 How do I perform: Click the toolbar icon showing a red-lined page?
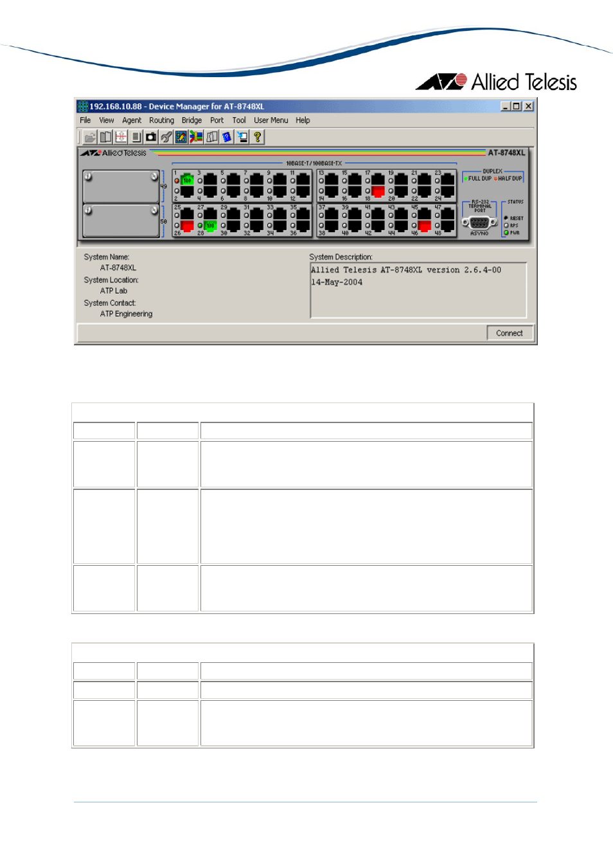tap(120, 137)
